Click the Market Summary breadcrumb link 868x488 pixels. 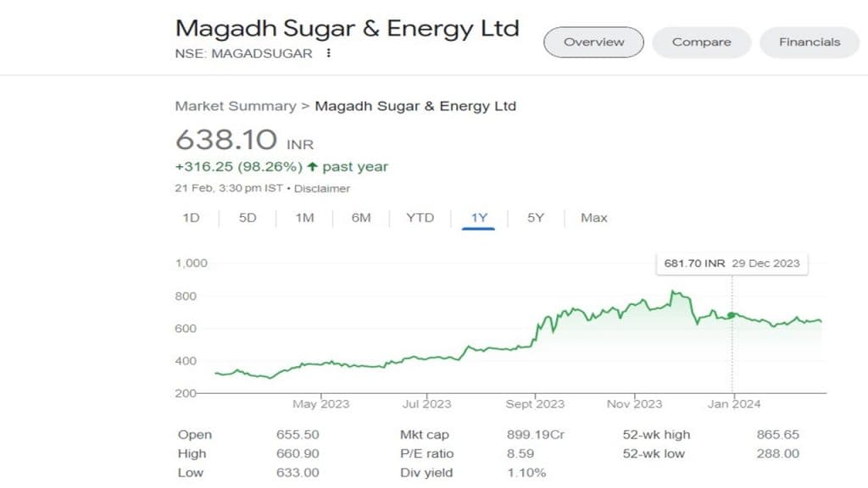[235, 106]
